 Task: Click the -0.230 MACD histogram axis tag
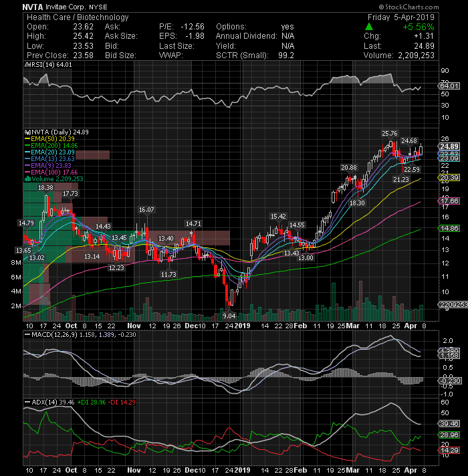tap(451, 380)
